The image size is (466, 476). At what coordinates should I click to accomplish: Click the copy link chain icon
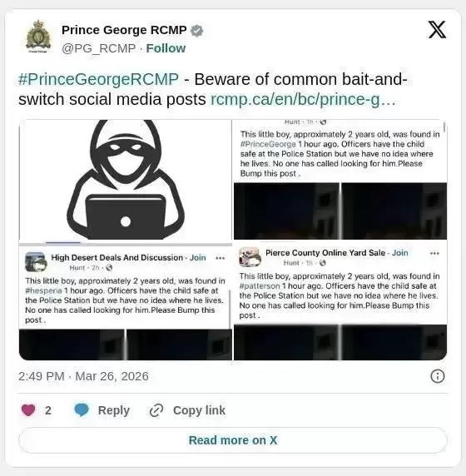[156, 410]
